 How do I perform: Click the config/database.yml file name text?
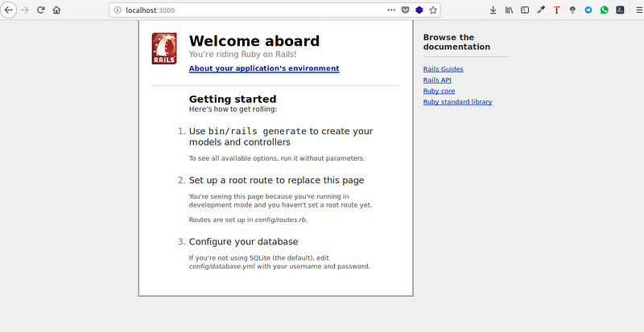point(222,266)
